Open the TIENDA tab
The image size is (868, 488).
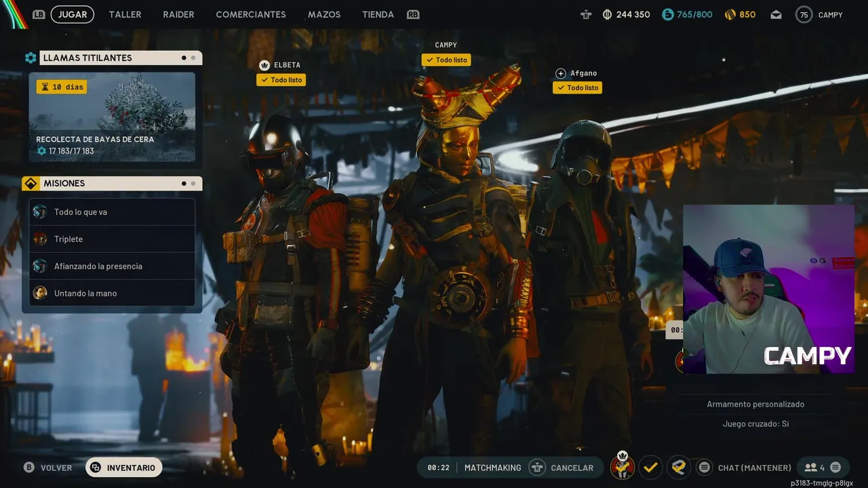click(378, 14)
